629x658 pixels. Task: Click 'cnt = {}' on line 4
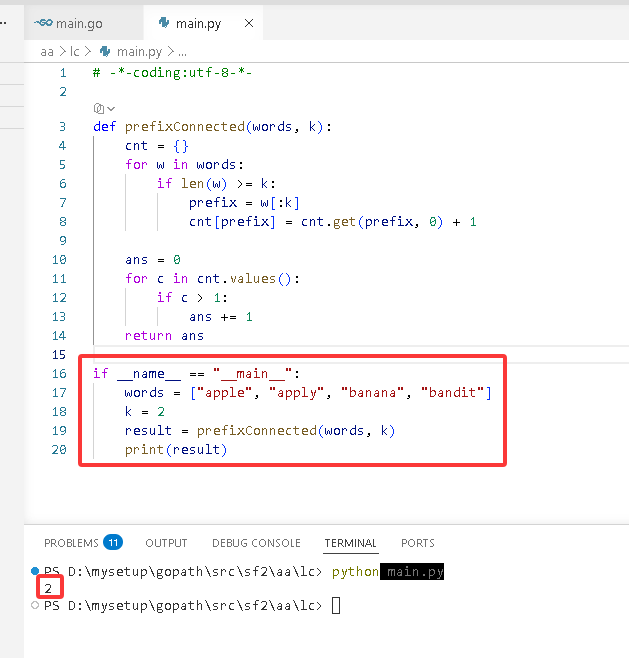click(157, 146)
